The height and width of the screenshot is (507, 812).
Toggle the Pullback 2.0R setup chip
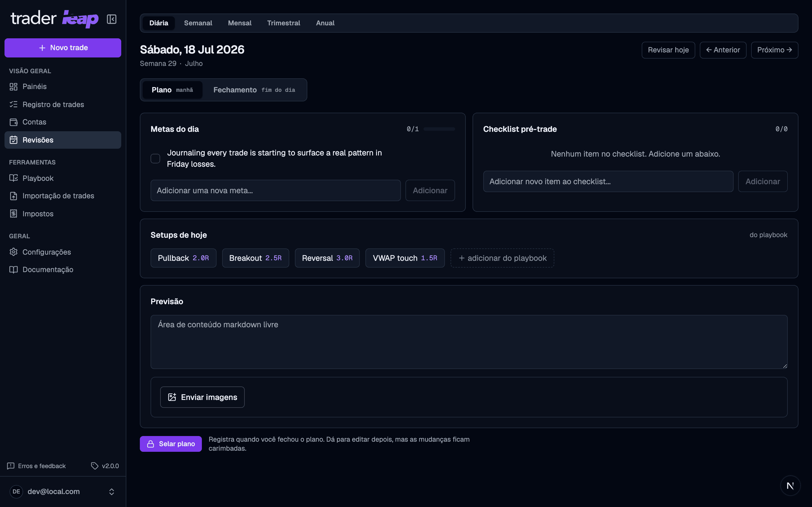(183, 258)
